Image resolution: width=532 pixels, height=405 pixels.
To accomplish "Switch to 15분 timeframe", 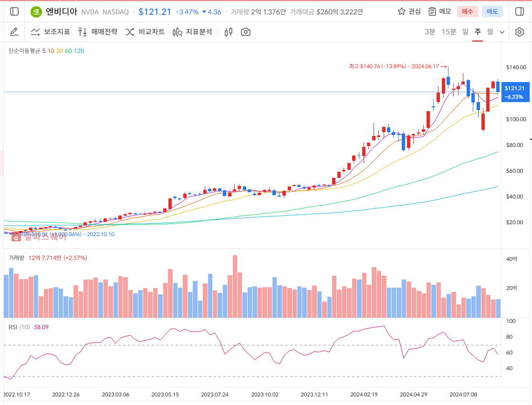I will 449,32.
